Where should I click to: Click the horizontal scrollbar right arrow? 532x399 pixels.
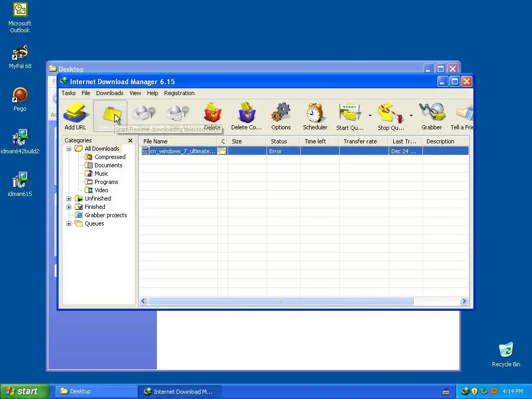[x=464, y=301]
